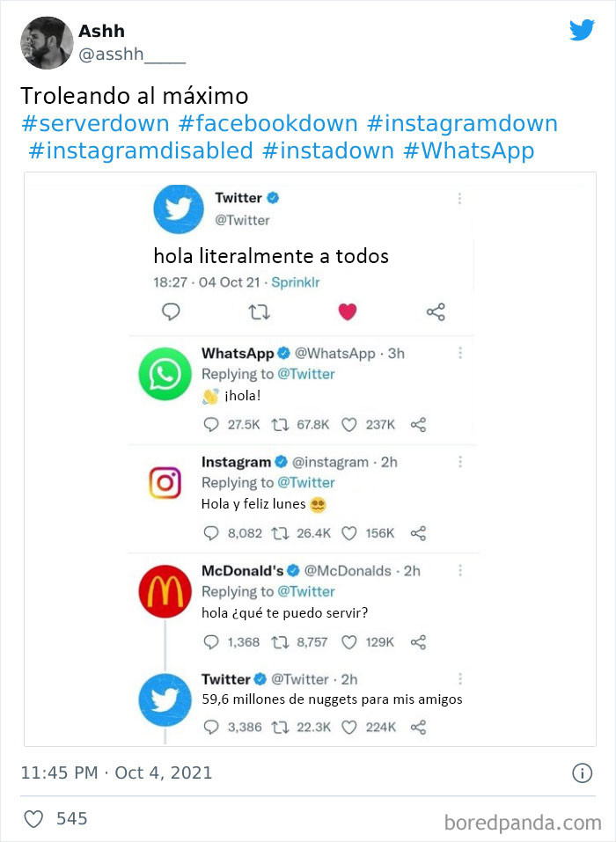Click the Twitter bird logo at top right

click(x=582, y=30)
